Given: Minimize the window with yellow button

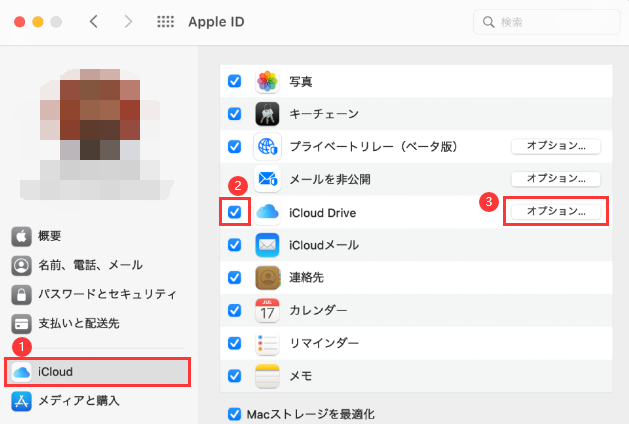Looking at the screenshot, I should [38, 22].
